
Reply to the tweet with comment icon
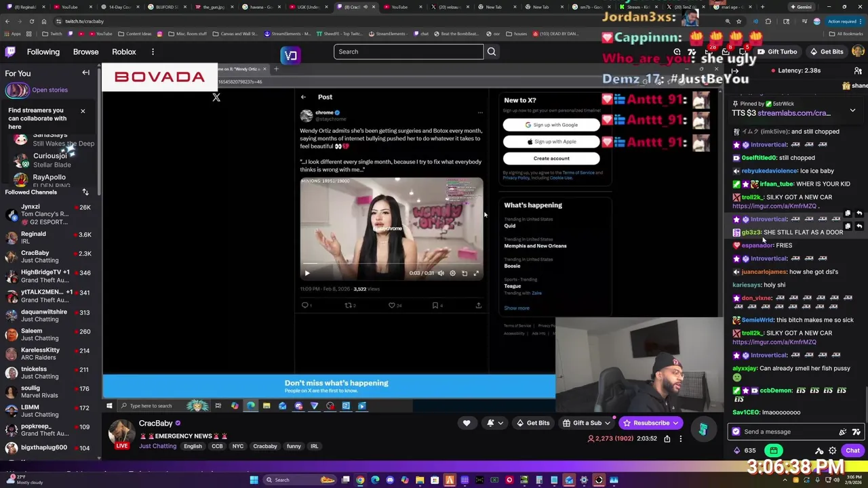point(305,306)
